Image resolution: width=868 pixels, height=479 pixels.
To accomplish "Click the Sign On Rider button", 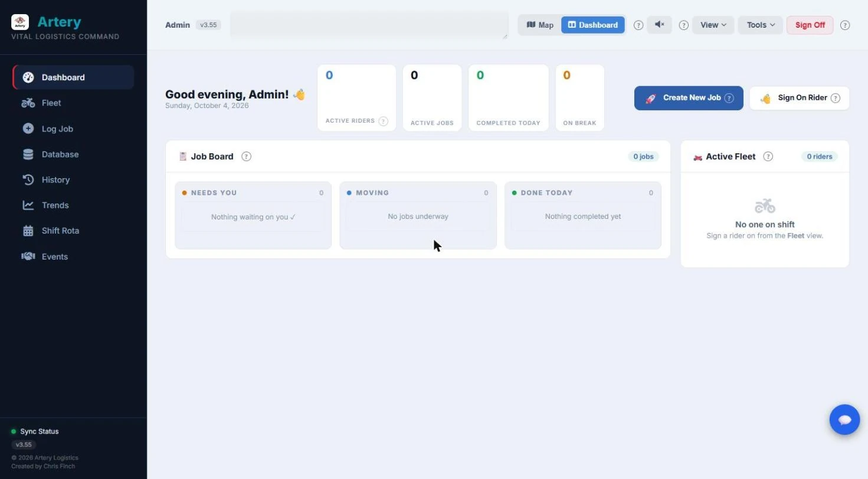I will [800, 98].
